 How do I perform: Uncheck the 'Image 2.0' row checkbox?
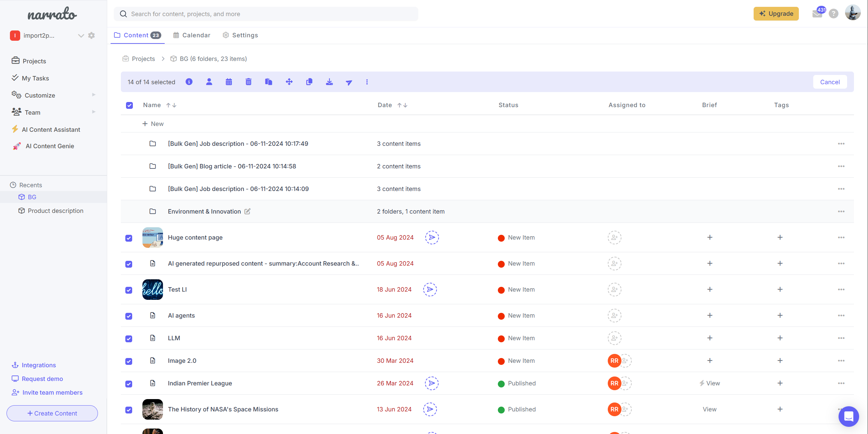tap(129, 361)
